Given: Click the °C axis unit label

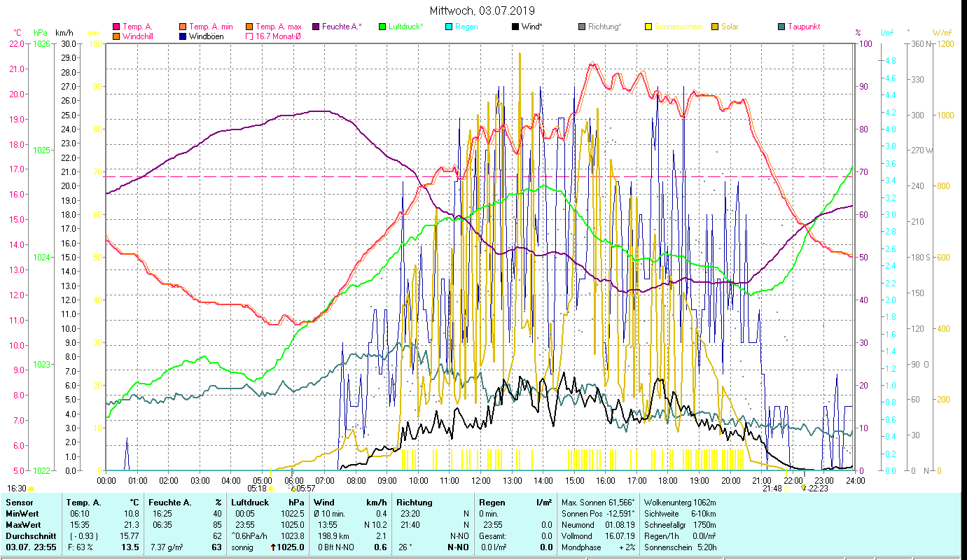Looking at the screenshot, I should pos(18,33).
